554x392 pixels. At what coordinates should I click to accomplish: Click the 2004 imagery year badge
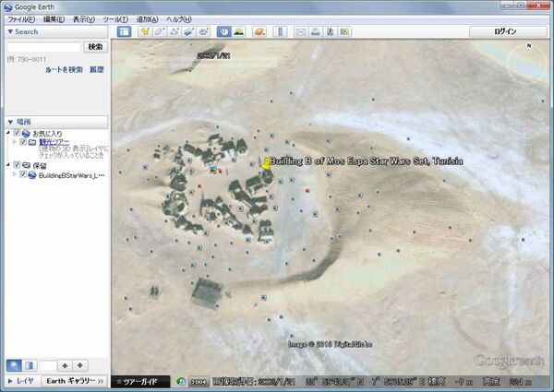click(199, 382)
